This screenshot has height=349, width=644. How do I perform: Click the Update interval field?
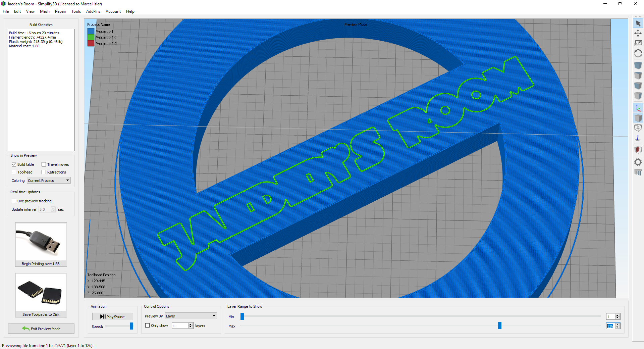tap(45, 209)
